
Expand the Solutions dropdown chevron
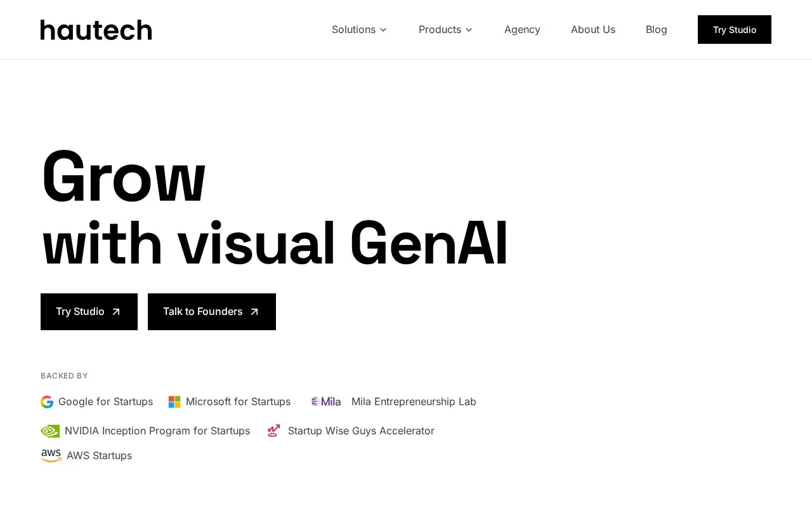coord(383,30)
